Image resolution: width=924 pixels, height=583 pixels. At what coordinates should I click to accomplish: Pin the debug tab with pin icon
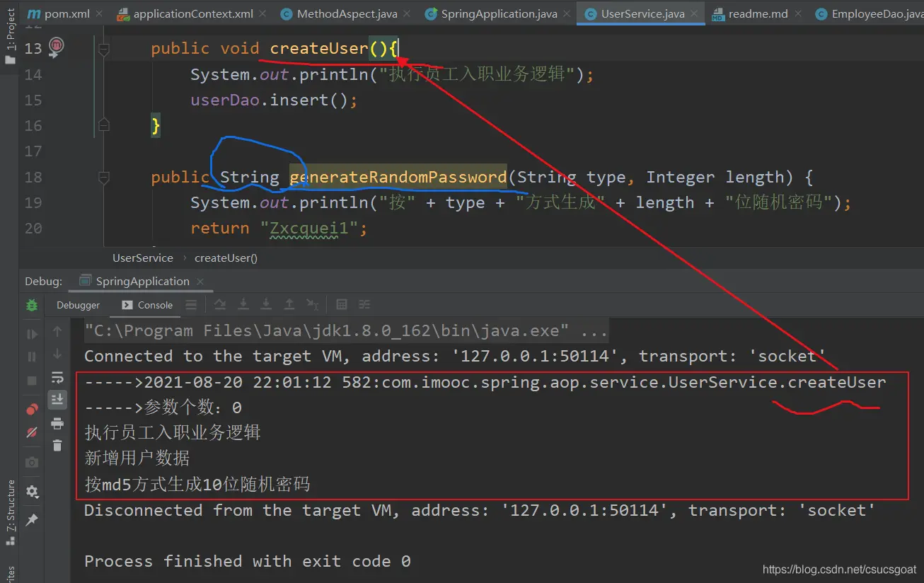(x=32, y=520)
